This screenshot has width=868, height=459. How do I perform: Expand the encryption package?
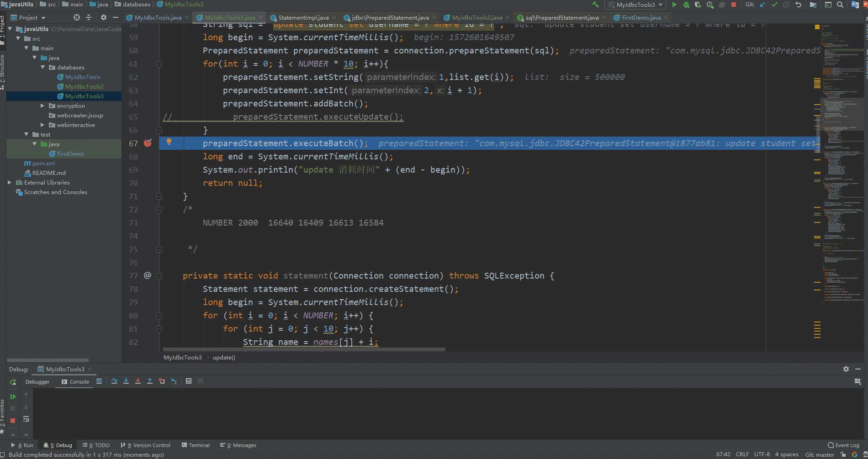click(x=43, y=106)
